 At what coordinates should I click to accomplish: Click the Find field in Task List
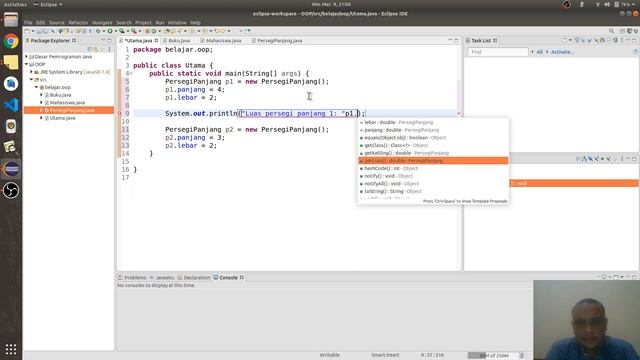498,52
